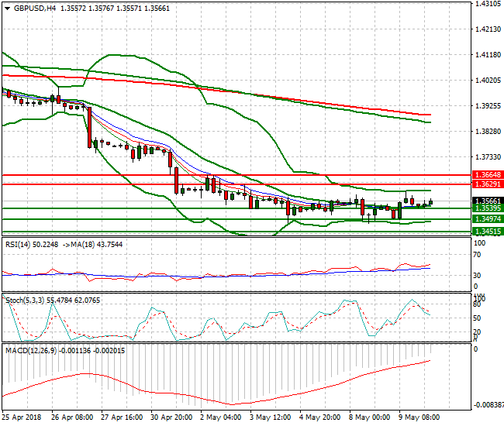Click the 1.40205 price scale label
Screen dimensions: 504x426
pos(488,81)
